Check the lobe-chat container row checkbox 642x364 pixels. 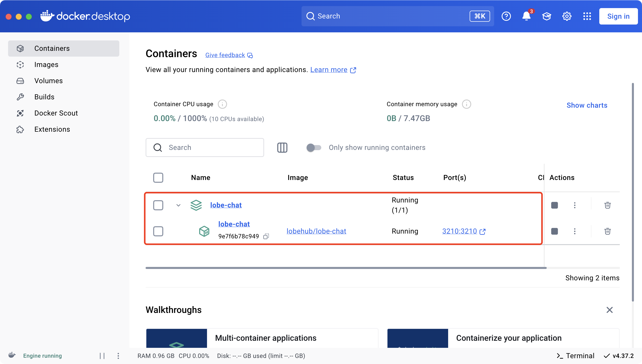[158, 231]
